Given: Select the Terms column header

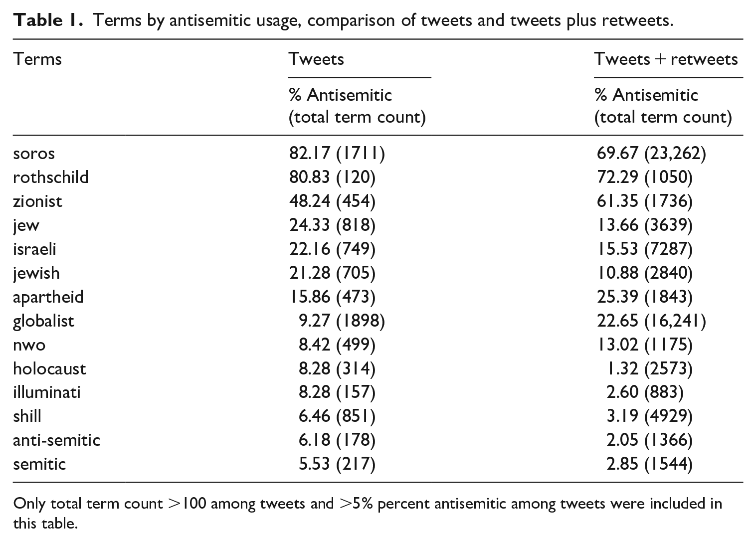Looking at the screenshot, I should [37, 59].
